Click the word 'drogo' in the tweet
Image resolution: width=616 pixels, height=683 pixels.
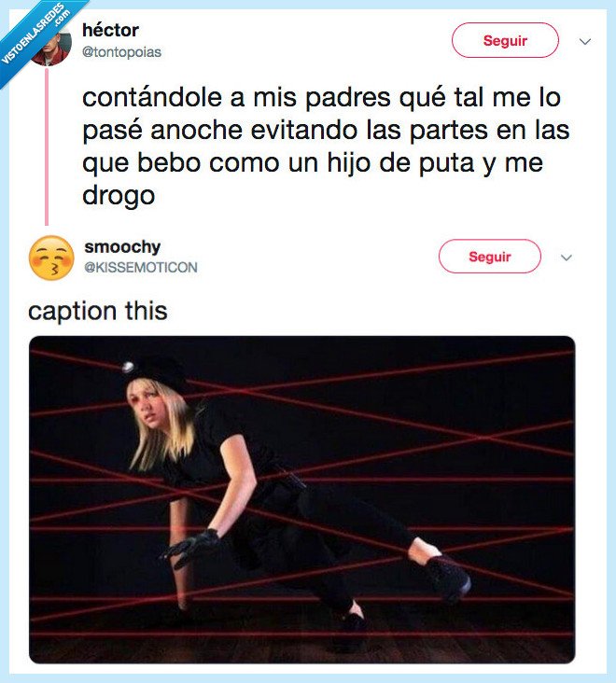coord(119,196)
